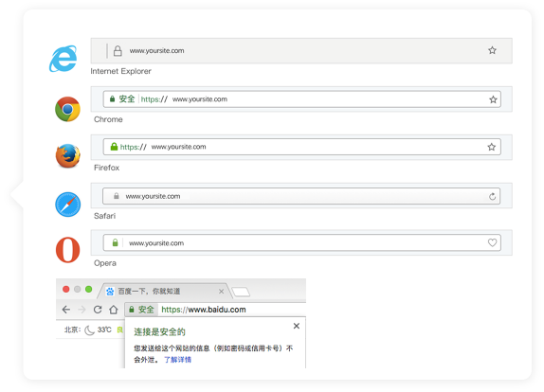The image size is (544, 392).
Task: Click the green padlock in Chrome address bar
Action: (x=112, y=99)
